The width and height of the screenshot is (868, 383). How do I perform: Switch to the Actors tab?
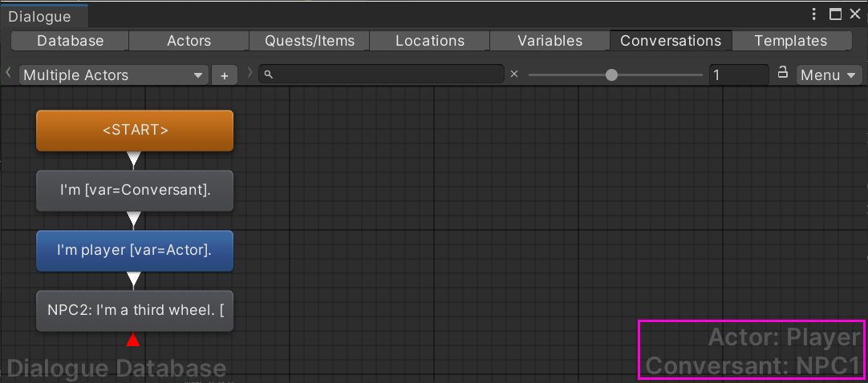189,41
